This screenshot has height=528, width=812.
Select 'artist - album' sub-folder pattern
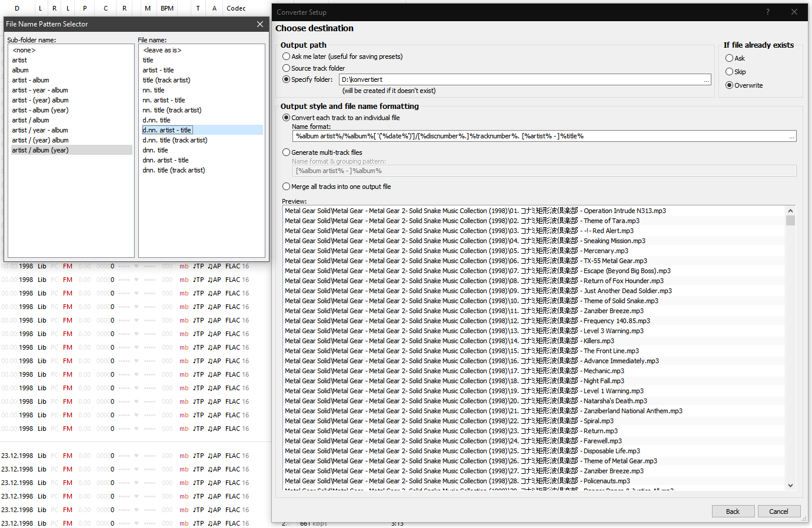coord(71,80)
